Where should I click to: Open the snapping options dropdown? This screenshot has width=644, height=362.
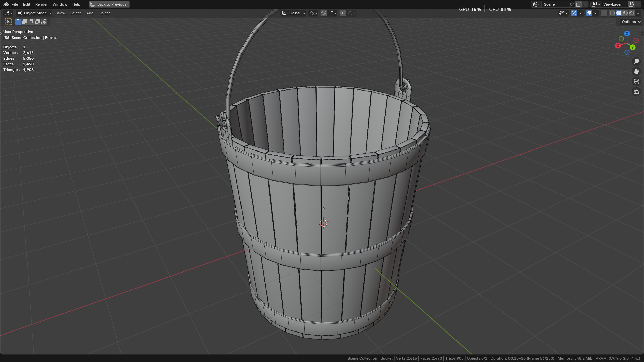[332, 13]
